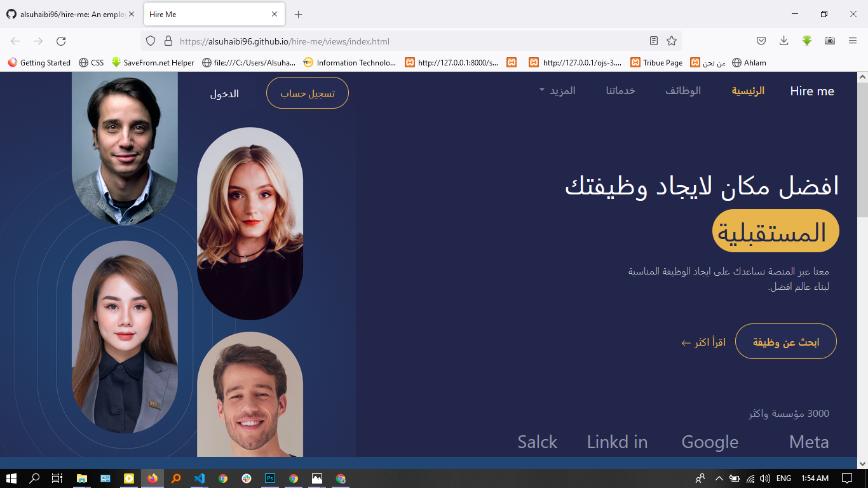The width and height of the screenshot is (868, 488).
Task: Click the tracking protection shield icon
Action: tap(150, 40)
